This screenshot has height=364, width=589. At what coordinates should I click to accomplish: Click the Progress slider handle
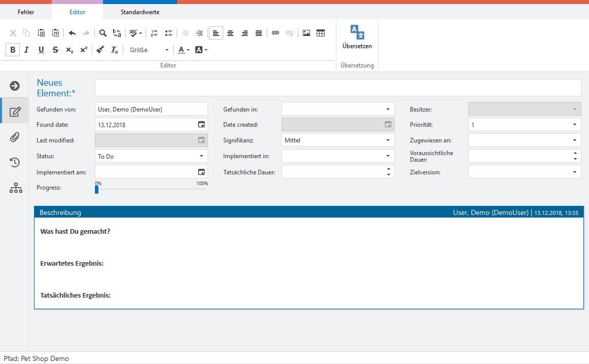(x=96, y=190)
